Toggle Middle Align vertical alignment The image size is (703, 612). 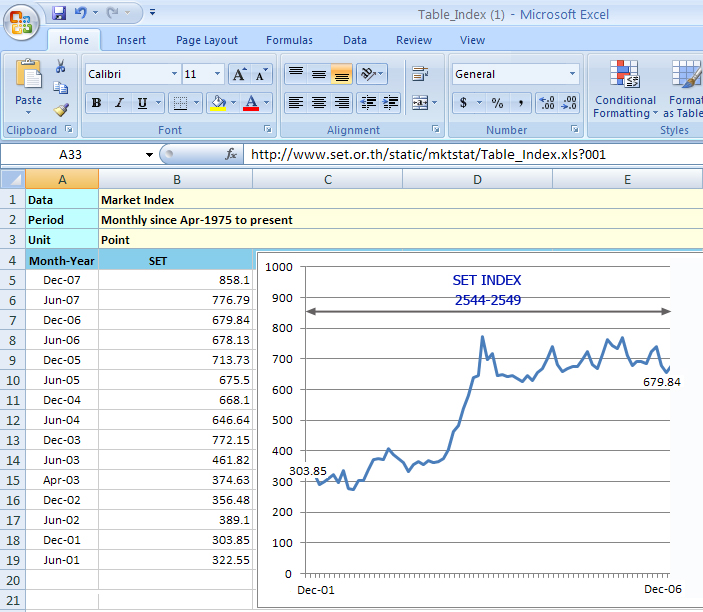pyautogui.click(x=319, y=74)
